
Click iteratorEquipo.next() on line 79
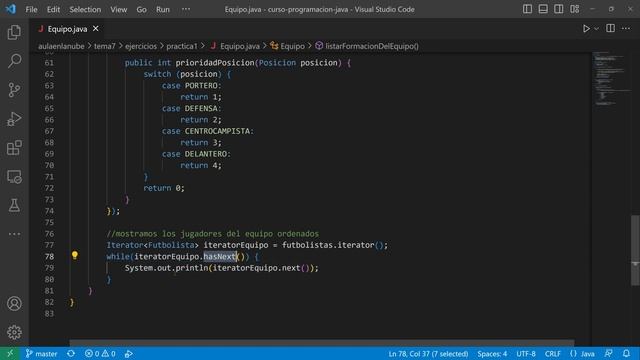coord(262,268)
